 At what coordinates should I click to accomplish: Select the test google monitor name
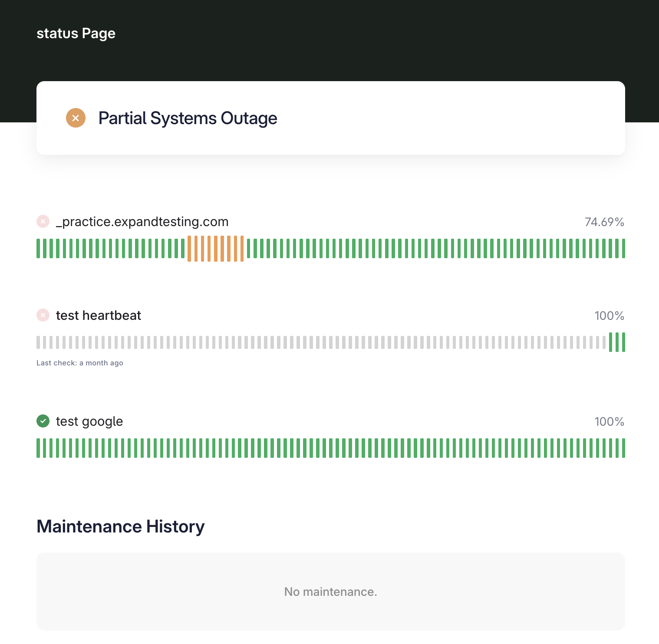[x=89, y=421]
